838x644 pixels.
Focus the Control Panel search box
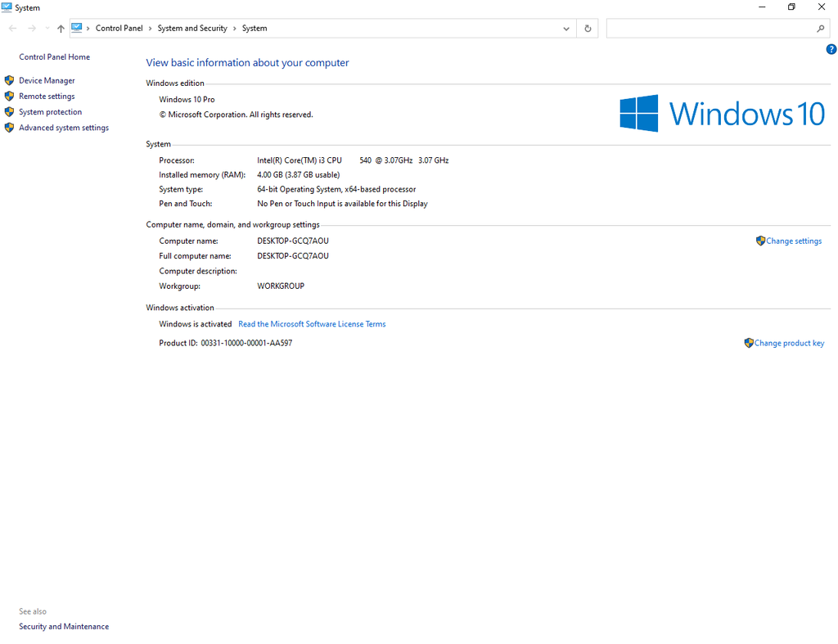click(x=719, y=29)
